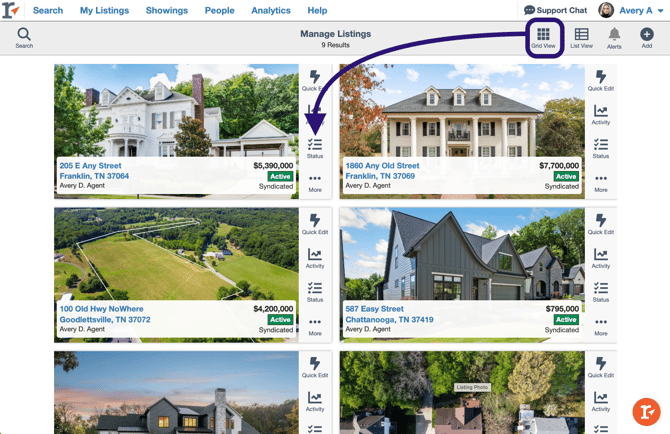Open the 587 Easy Street house photo
The height and width of the screenshot is (434, 670).
pos(462,254)
